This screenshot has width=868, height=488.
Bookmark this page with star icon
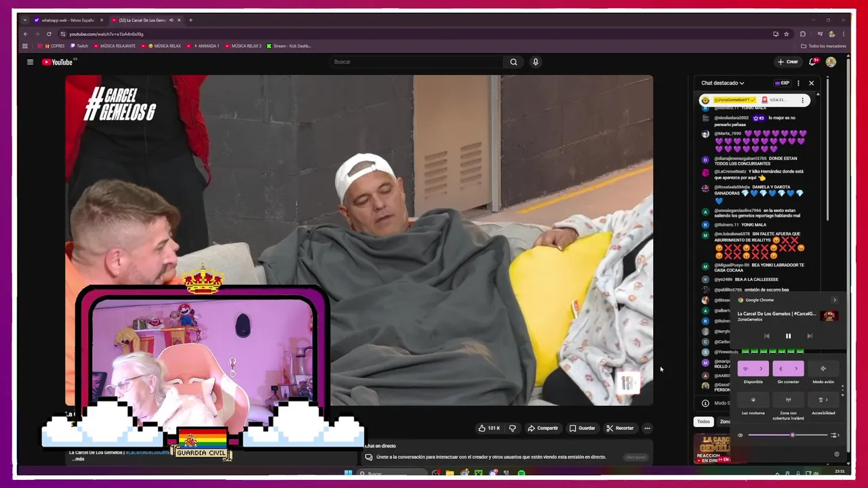pyautogui.click(x=787, y=34)
